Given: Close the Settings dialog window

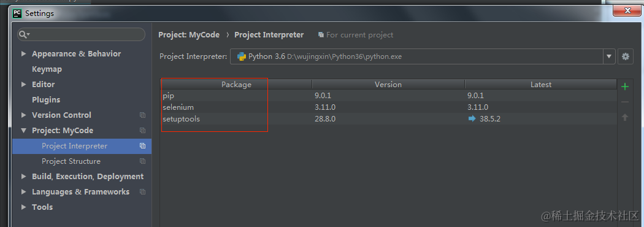Looking at the screenshot, I should point(627,10).
